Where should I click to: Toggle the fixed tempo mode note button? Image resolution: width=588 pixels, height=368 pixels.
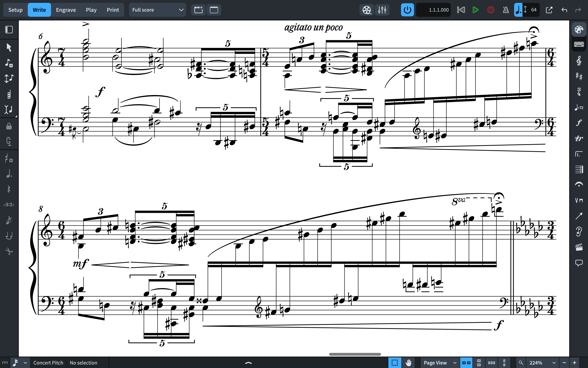[x=518, y=10]
